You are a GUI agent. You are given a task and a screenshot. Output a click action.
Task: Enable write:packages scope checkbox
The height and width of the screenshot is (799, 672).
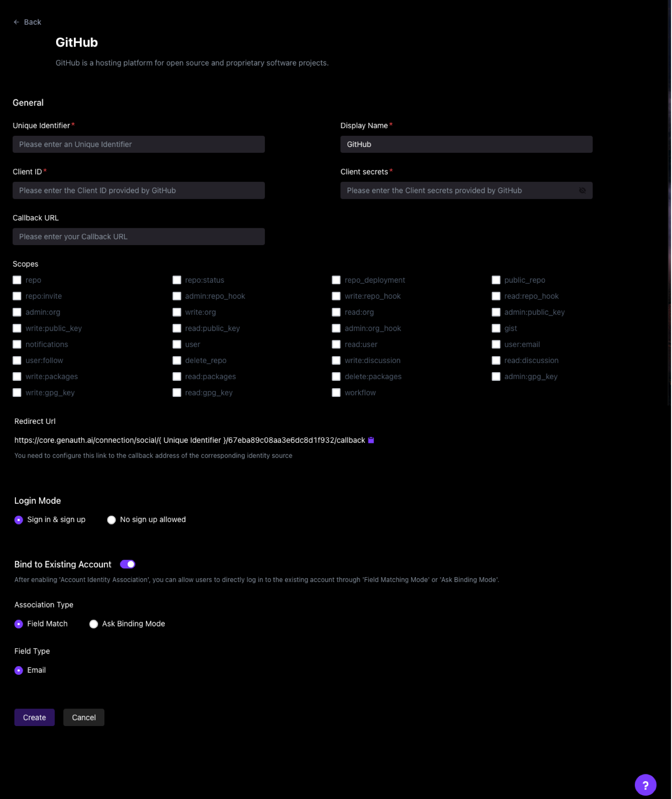click(x=17, y=377)
